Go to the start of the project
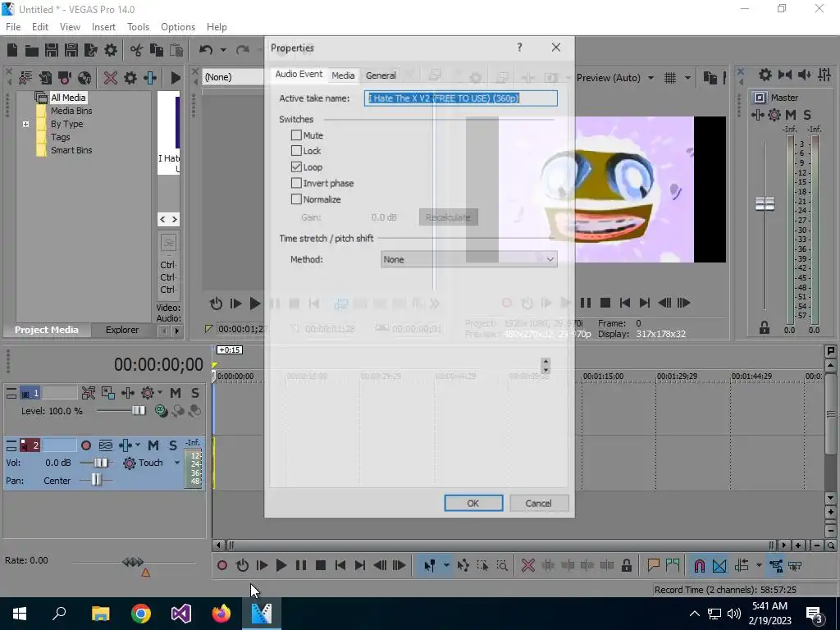Screen dimensions: 840x630 coord(340,565)
